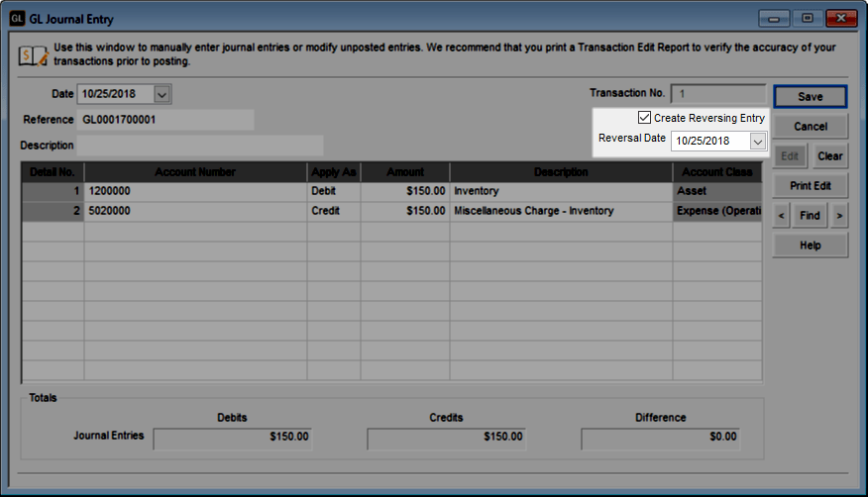
Task: Open the Date dropdown calendar
Action: 162,94
